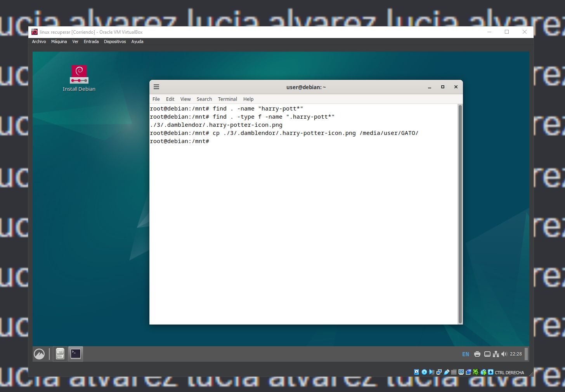Toggle the audio volume in the system tray
565x392 pixels.
click(x=504, y=354)
